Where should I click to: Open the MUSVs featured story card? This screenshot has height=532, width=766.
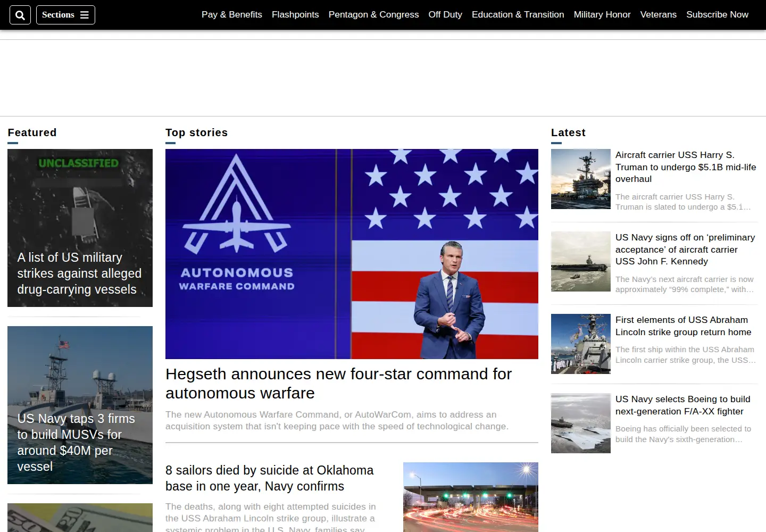80,405
